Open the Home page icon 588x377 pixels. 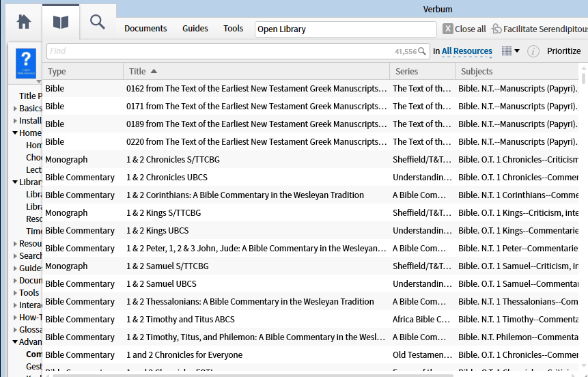24,22
